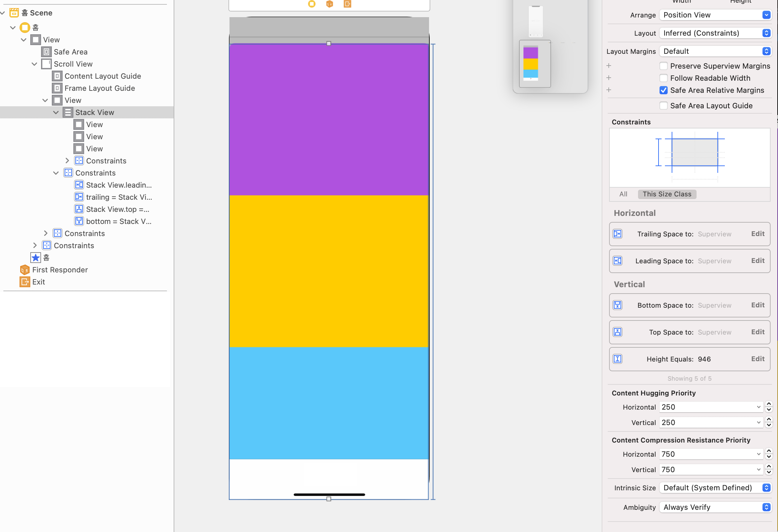Click the Frame Layout Guide icon

tap(57, 88)
